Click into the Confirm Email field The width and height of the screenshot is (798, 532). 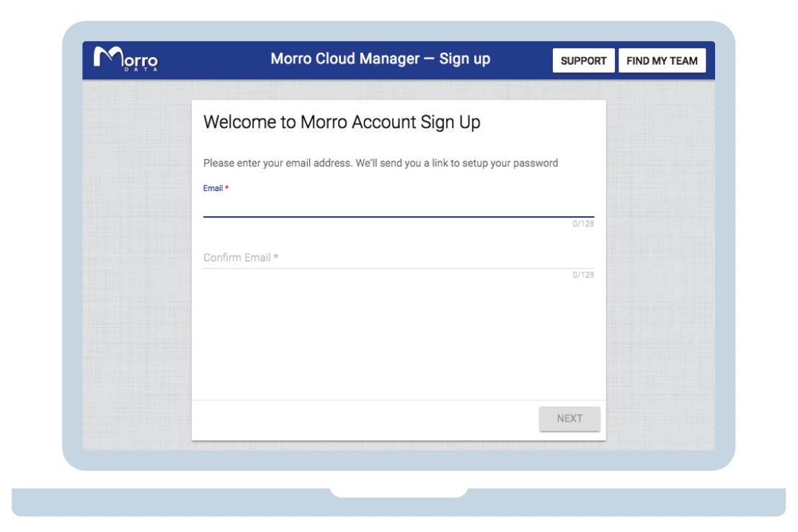tap(399, 257)
